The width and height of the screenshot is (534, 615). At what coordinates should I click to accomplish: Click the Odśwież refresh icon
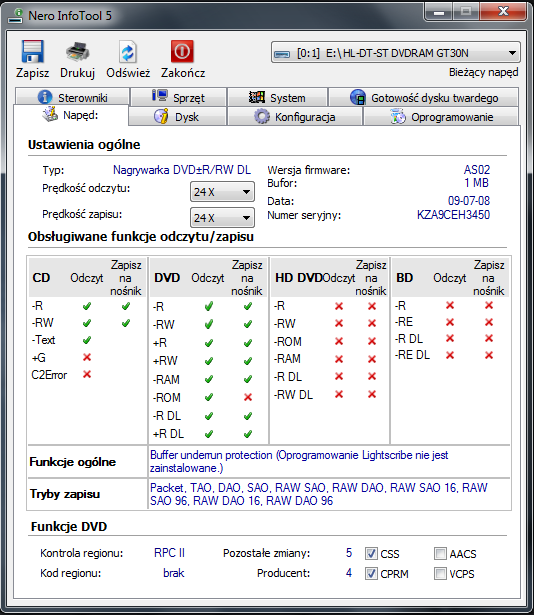(128, 52)
